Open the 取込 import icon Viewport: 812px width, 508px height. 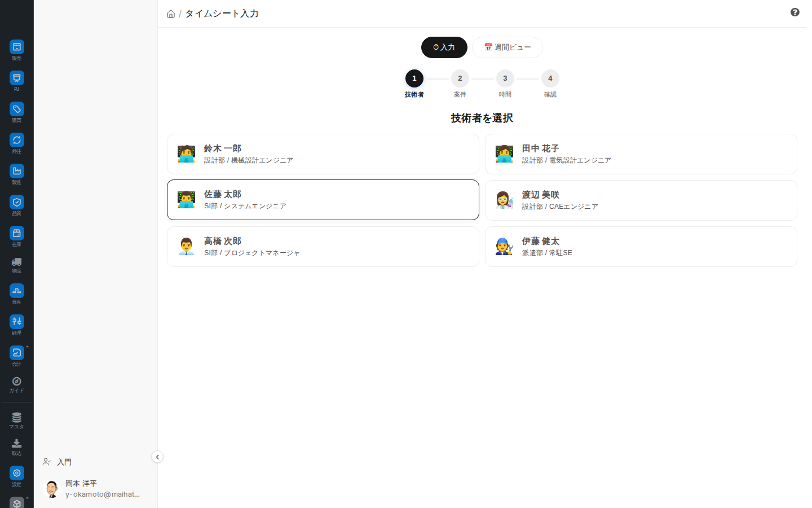[x=17, y=444]
